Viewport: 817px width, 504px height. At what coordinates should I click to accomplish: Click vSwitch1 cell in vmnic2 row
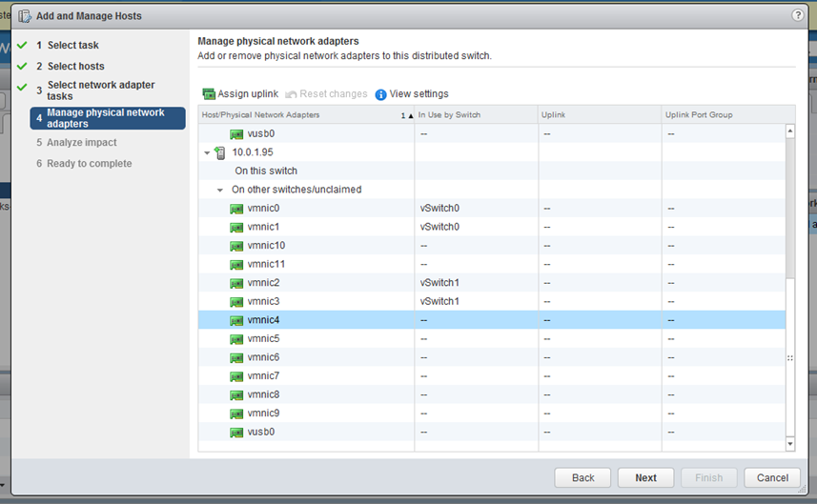coord(439,283)
